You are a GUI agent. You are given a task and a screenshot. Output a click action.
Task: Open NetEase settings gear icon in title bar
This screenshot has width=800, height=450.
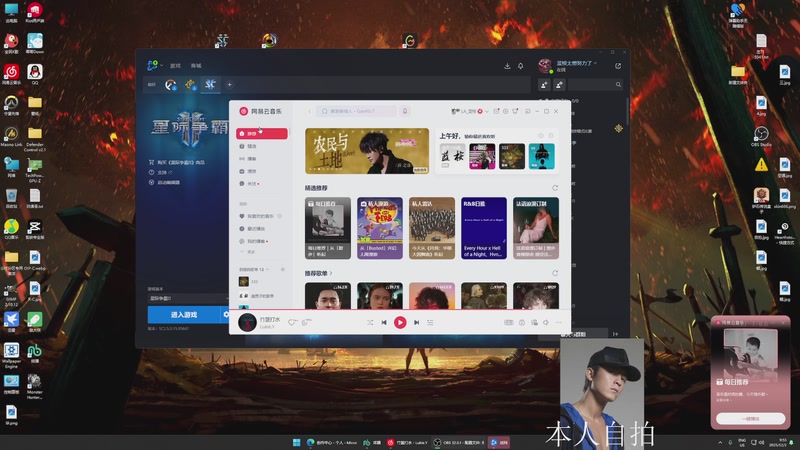tap(506, 111)
